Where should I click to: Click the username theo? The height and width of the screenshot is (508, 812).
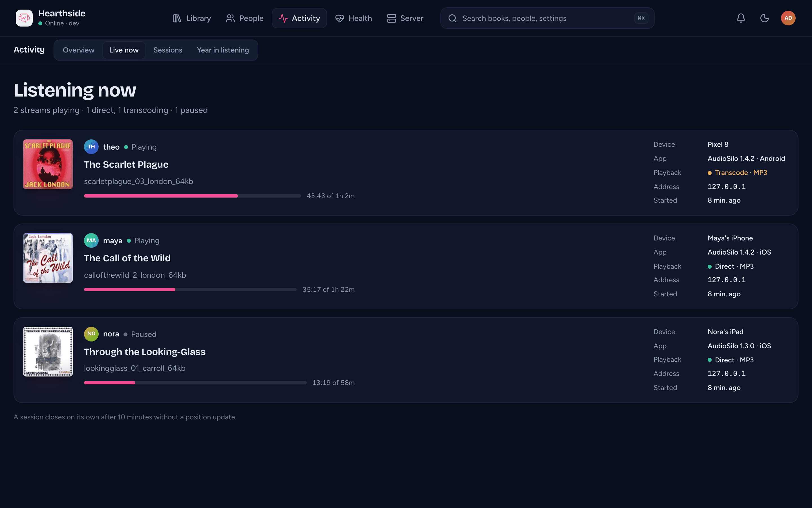pyautogui.click(x=111, y=147)
